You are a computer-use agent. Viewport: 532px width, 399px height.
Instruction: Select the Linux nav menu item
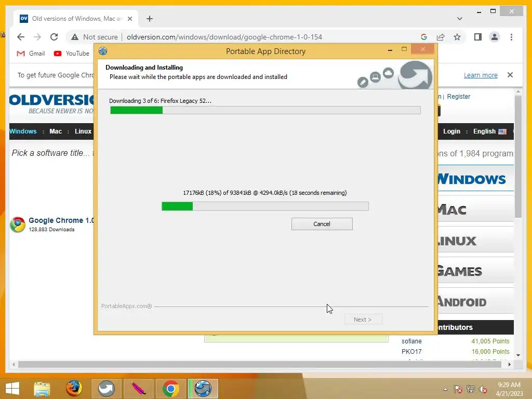tap(83, 131)
